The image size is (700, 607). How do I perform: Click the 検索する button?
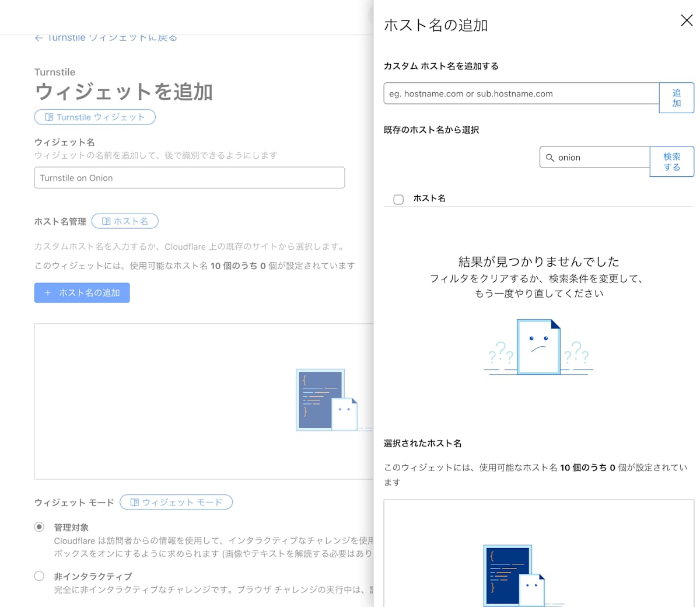pyautogui.click(x=672, y=161)
